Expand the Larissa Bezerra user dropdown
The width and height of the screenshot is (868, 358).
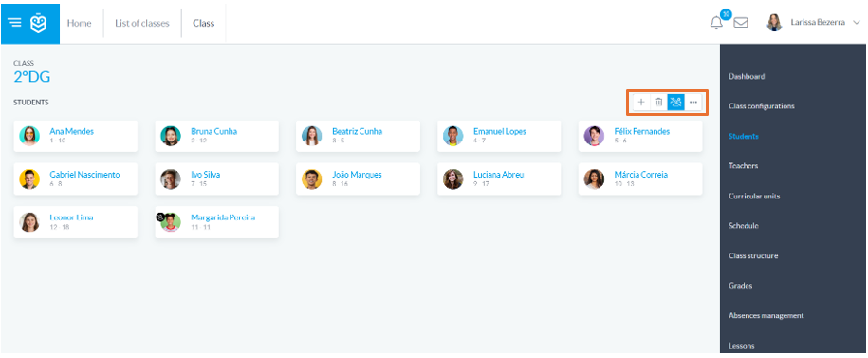tap(857, 23)
